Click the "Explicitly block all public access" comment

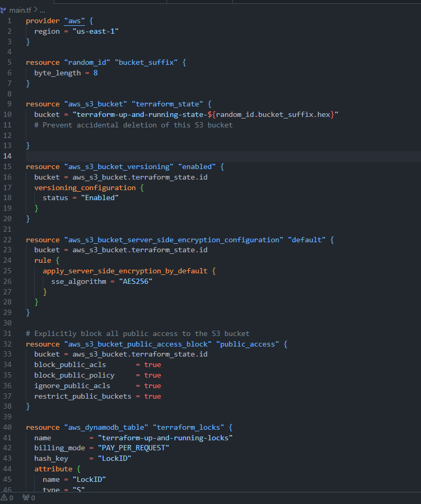pyautogui.click(x=138, y=334)
